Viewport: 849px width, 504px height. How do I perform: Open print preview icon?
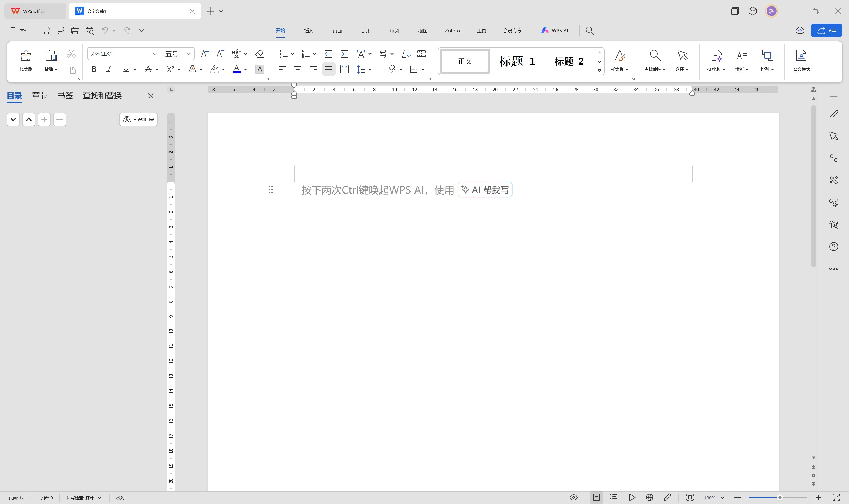pos(90,31)
